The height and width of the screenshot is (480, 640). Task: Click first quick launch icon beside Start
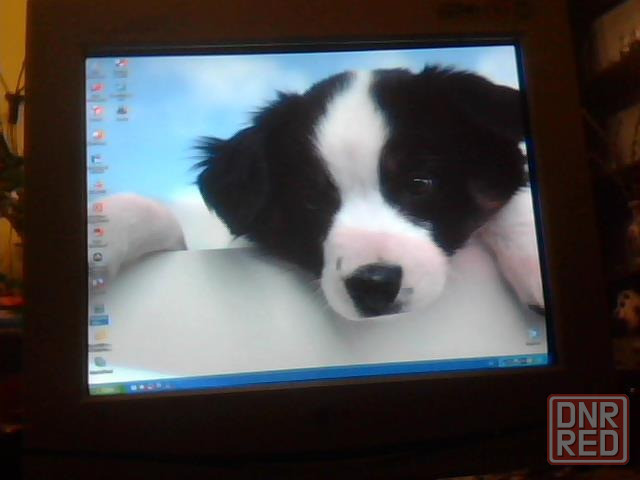[134, 386]
